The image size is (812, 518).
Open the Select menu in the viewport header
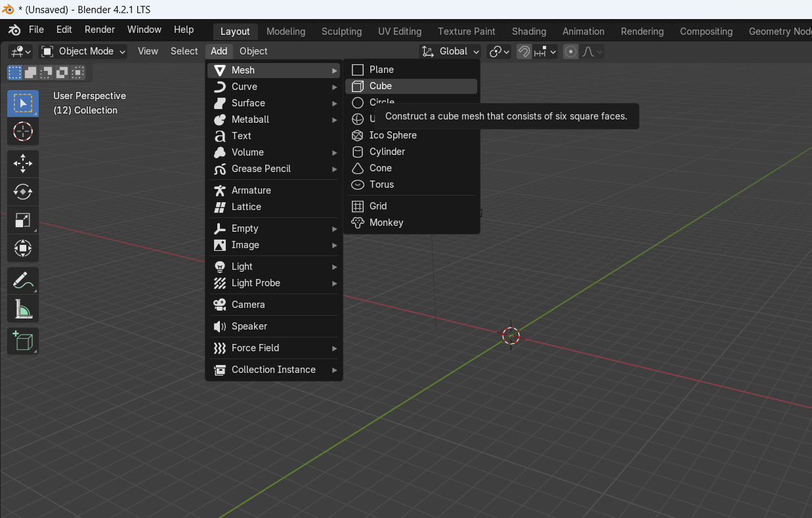click(x=184, y=51)
